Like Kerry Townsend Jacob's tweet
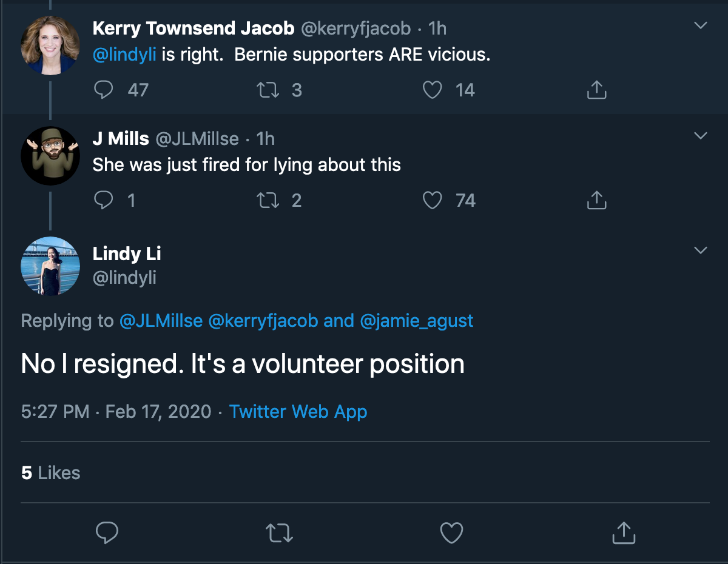 (432, 90)
